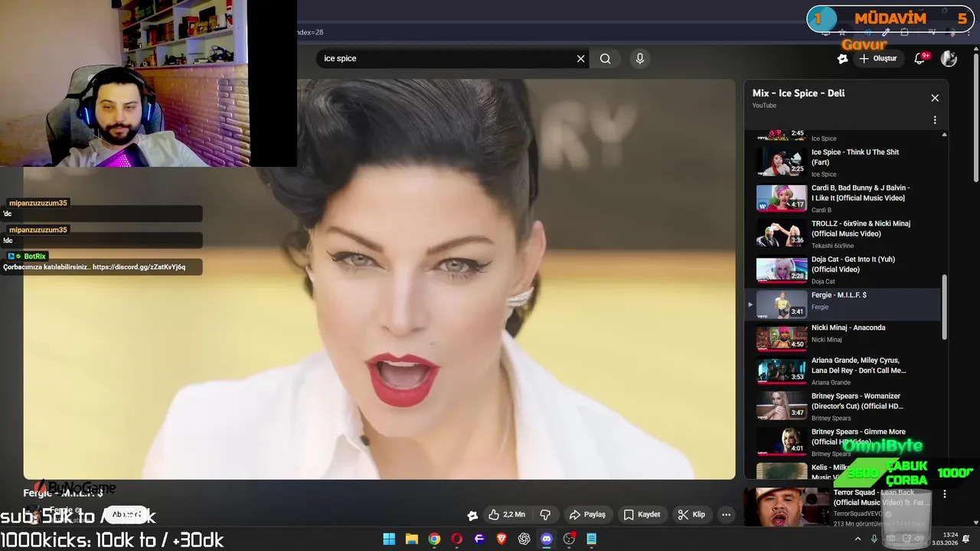The height and width of the screenshot is (551, 980).
Task: Pause the Fergie video by clicking the player
Action: coord(379,279)
